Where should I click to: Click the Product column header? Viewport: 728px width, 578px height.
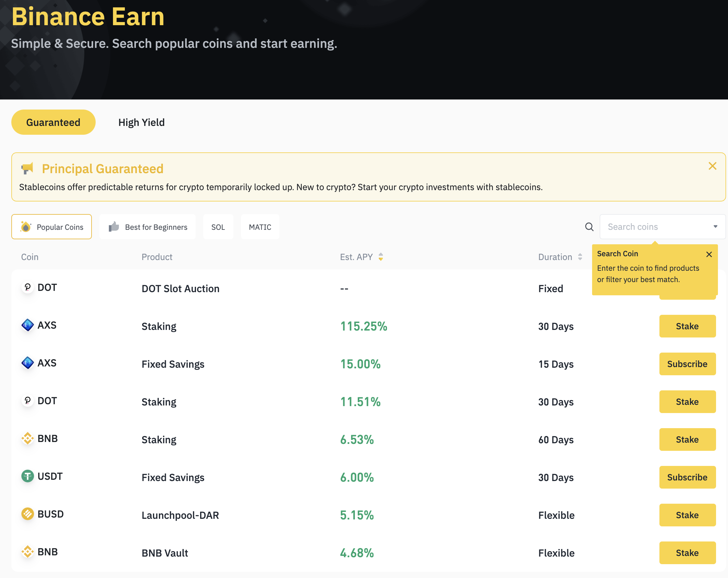157,257
